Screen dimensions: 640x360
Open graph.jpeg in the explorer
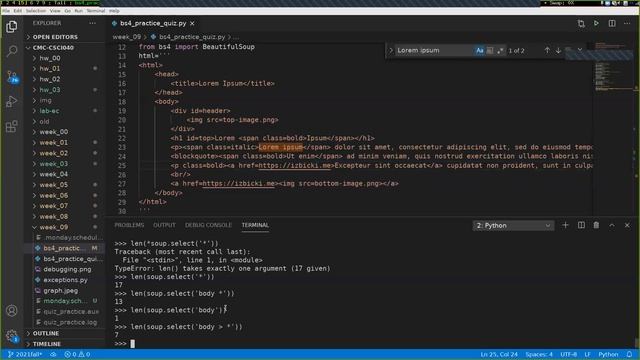60,290
